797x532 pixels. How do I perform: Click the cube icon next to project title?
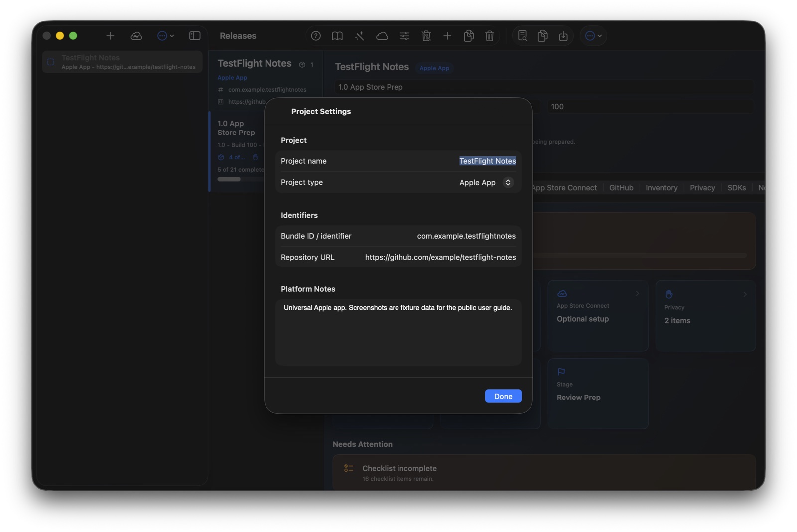pos(302,65)
